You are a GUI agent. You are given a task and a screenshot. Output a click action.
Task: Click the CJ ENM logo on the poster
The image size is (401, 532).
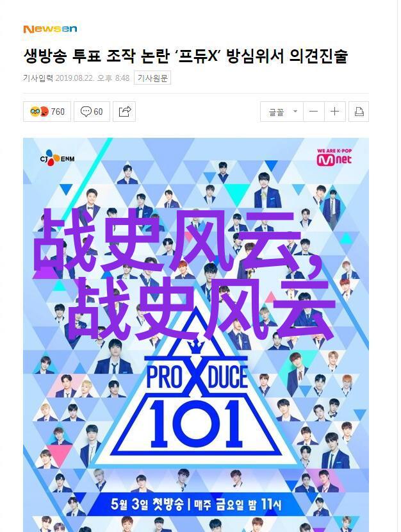pos(57,158)
